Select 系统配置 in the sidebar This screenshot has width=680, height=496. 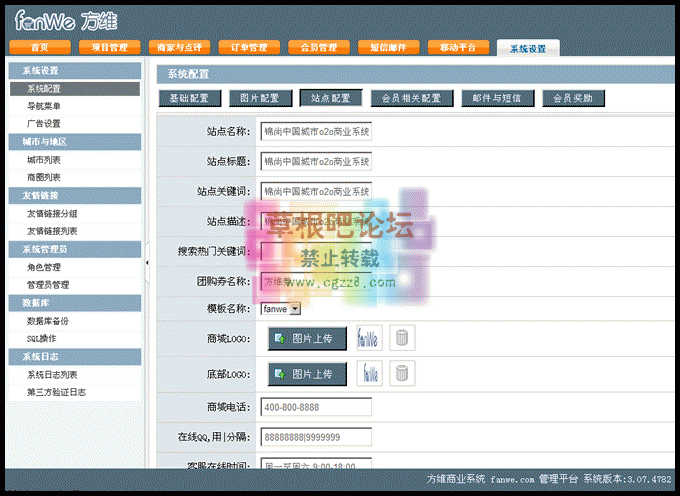[x=75, y=89]
